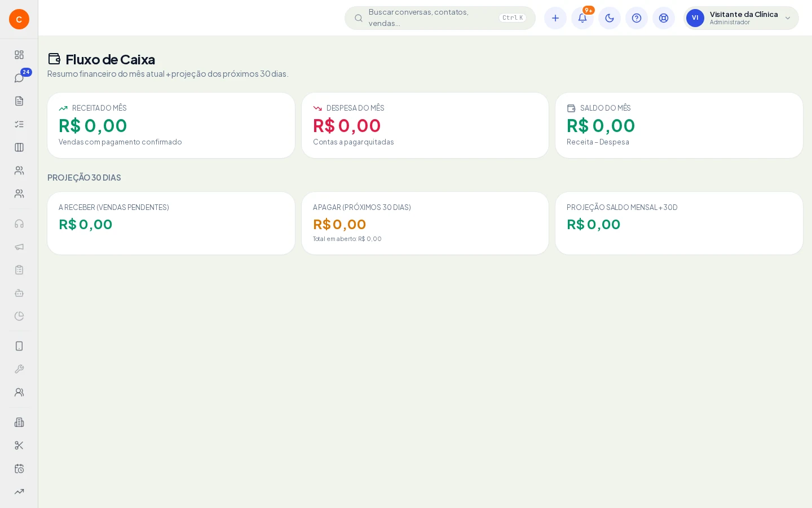The image size is (812, 508).
Task: Open the document page icon in sidebar
Action: tap(19, 101)
